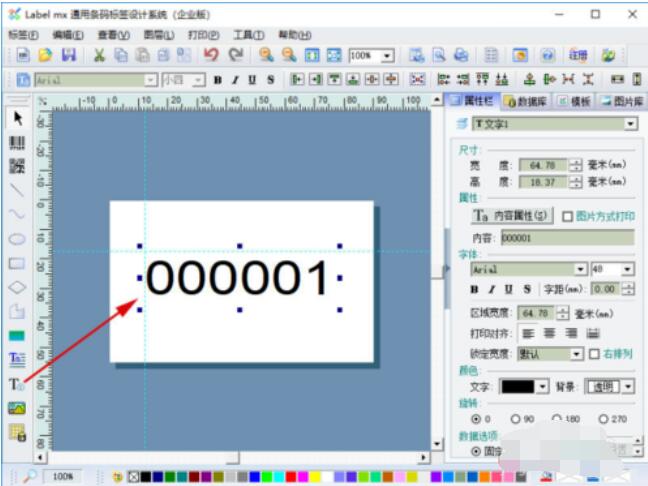Open the font size dropdown in toolbar
This screenshot has height=486, width=648.
click(199, 80)
